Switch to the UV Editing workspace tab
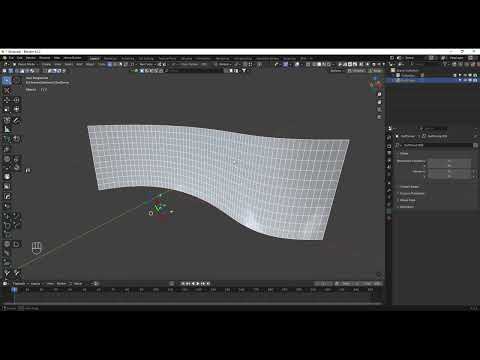 click(146, 58)
